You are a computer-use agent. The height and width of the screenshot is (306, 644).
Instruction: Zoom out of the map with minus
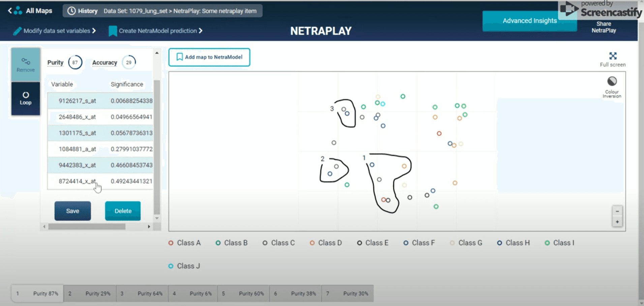click(x=617, y=211)
